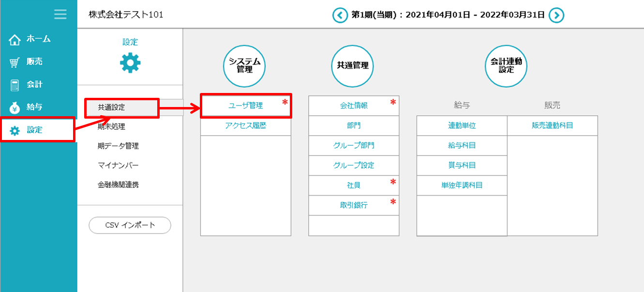Click the money bag payroll icon
The height and width of the screenshot is (292, 644).
point(15,108)
